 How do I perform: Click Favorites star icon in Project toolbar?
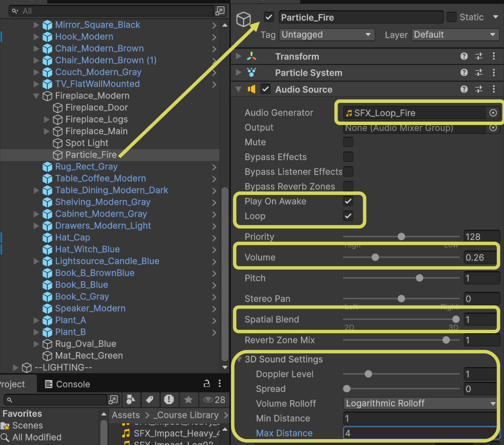pos(188,399)
